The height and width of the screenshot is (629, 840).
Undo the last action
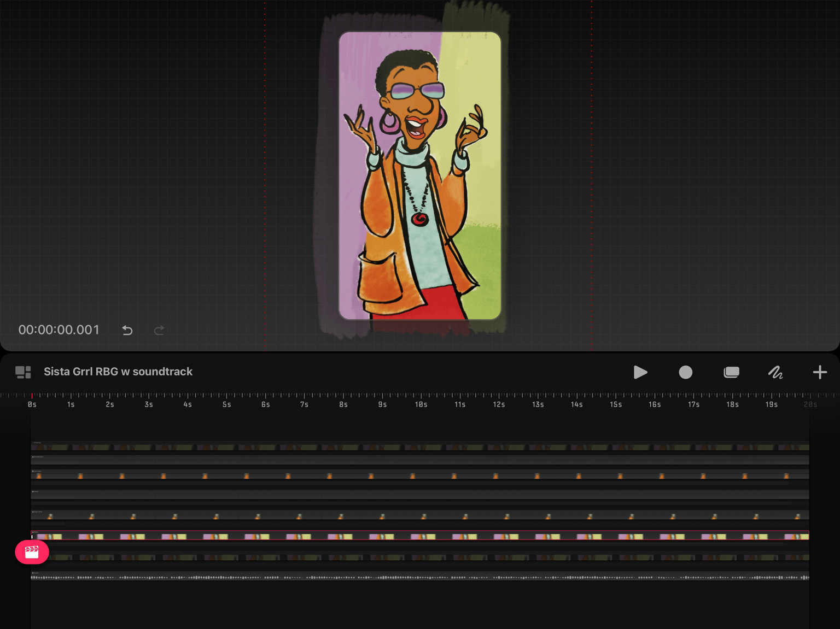pos(127,330)
